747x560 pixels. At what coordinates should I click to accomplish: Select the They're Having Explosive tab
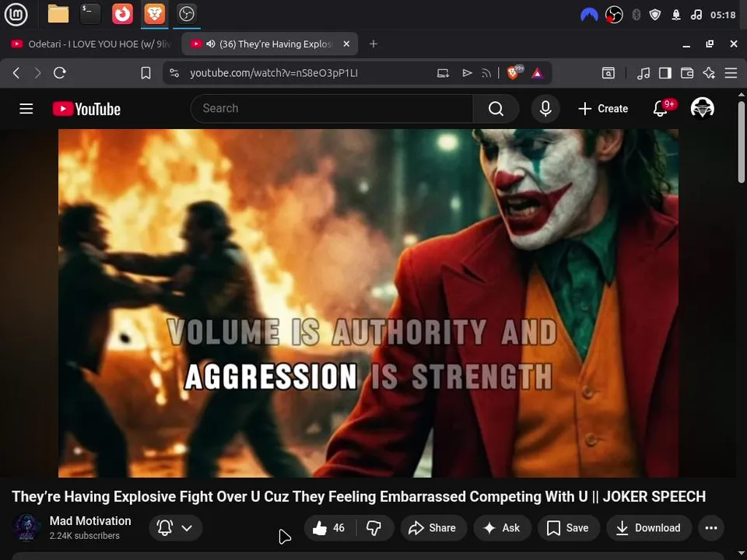269,44
